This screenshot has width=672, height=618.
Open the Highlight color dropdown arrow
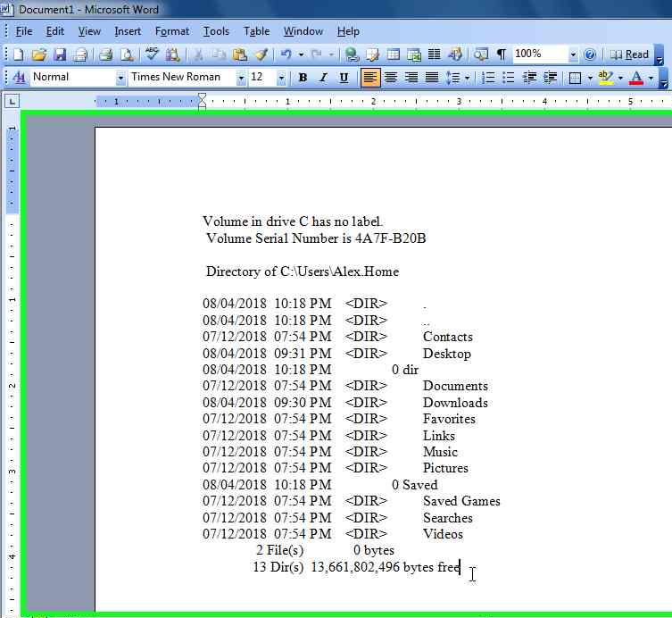pos(620,78)
